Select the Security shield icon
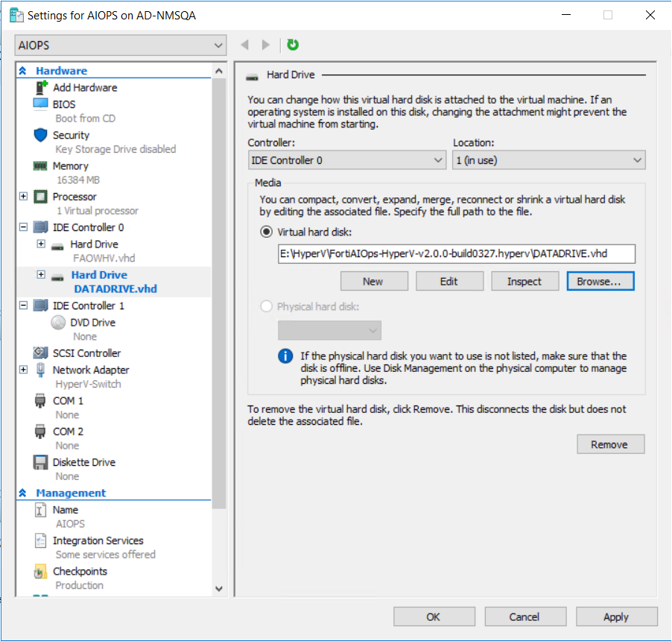This screenshot has width=672, height=641. click(x=41, y=135)
